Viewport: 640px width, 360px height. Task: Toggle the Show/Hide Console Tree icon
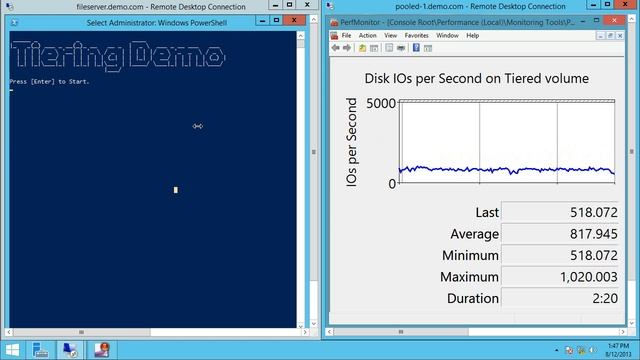point(374,48)
